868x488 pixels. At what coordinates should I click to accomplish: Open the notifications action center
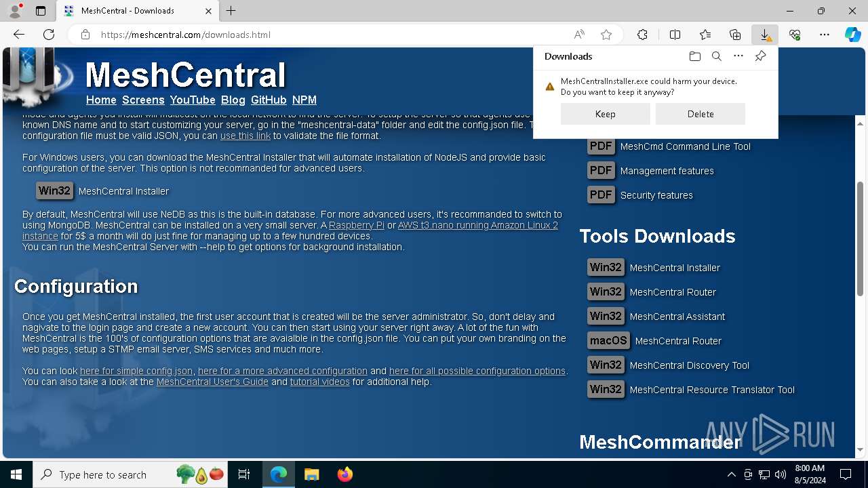(846, 474)
